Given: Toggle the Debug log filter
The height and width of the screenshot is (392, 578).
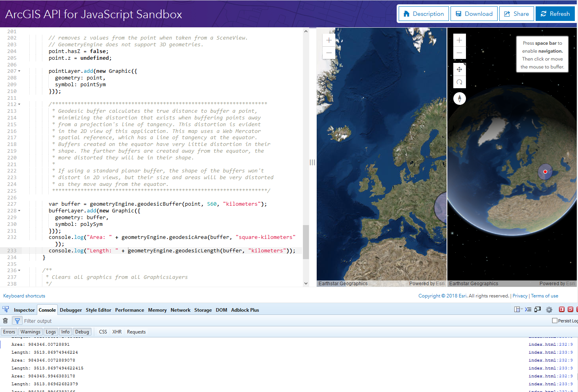Looking at the screenshot, I should point(82,332).
